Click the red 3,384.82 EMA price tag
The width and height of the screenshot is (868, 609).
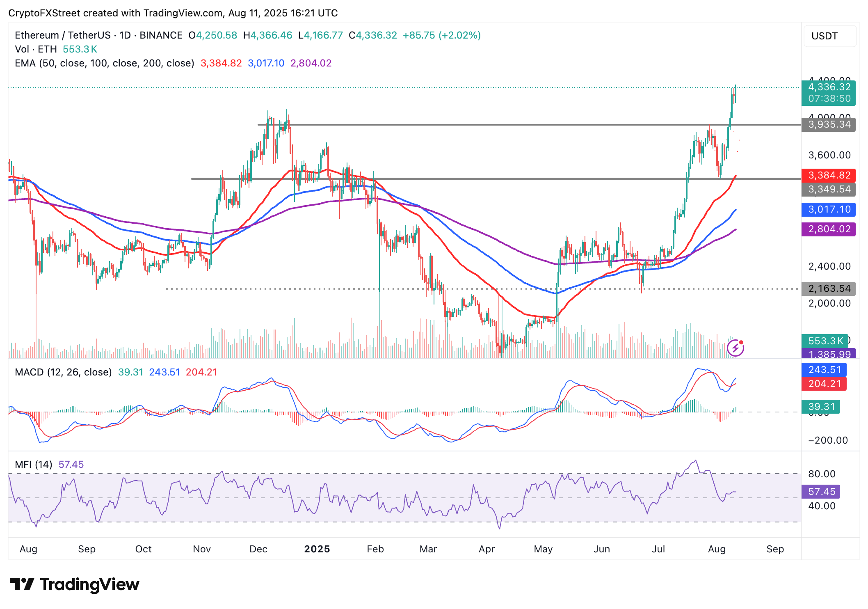click(x=829, y=176)
